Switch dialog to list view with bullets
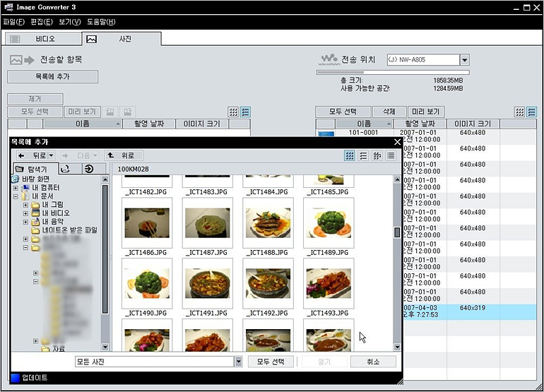This screenshot has height=392, width=544. point(363,155)
